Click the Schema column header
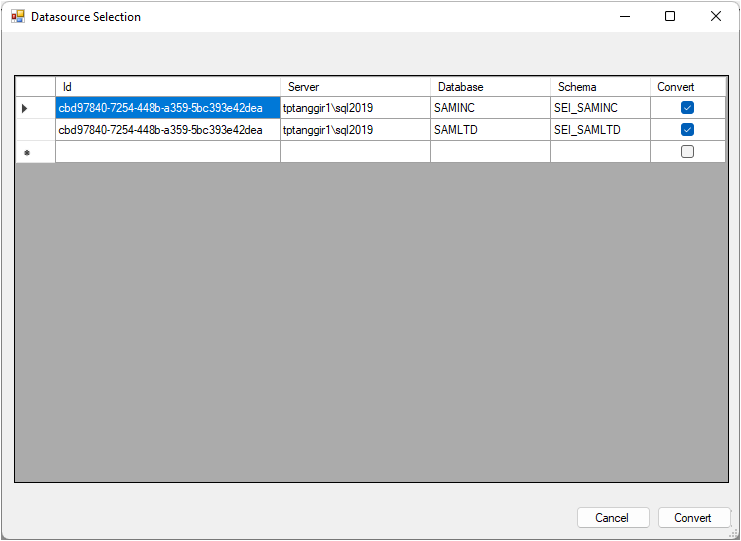741x541 pixels. click(x=600, y=87)
